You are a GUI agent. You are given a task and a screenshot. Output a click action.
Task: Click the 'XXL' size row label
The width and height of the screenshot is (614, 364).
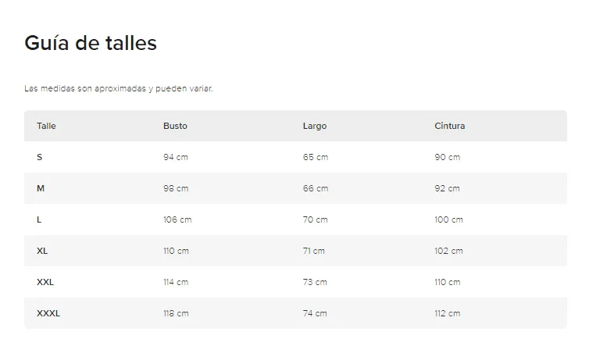[x=45, y=282]
